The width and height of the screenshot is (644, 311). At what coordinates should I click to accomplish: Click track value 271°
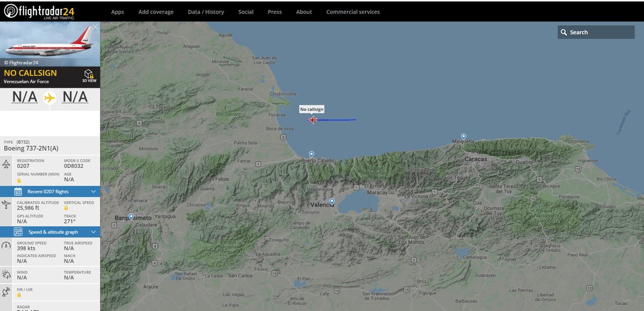pyautogui.click(x=70, y=221)
